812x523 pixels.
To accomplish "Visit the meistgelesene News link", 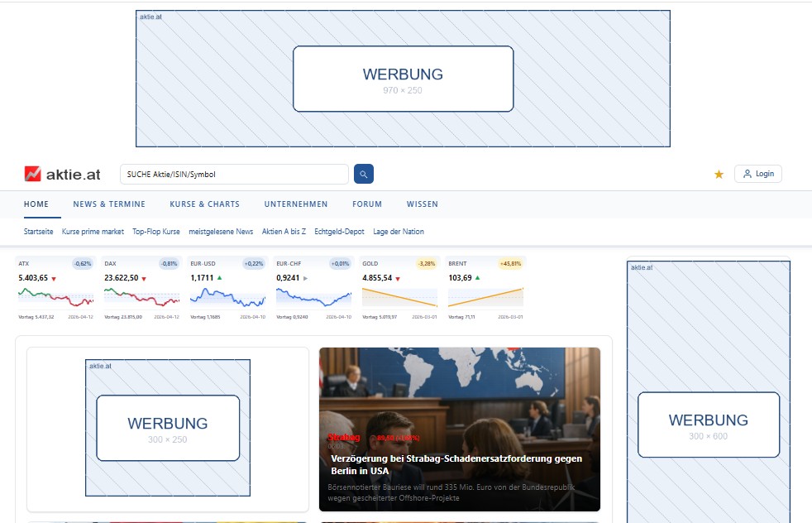I will [221, 232].
